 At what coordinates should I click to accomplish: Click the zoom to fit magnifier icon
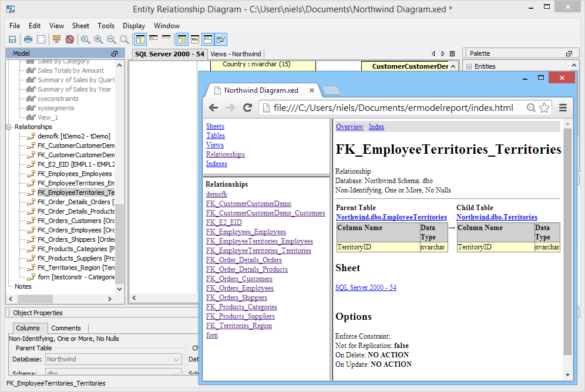click(85, 39)
